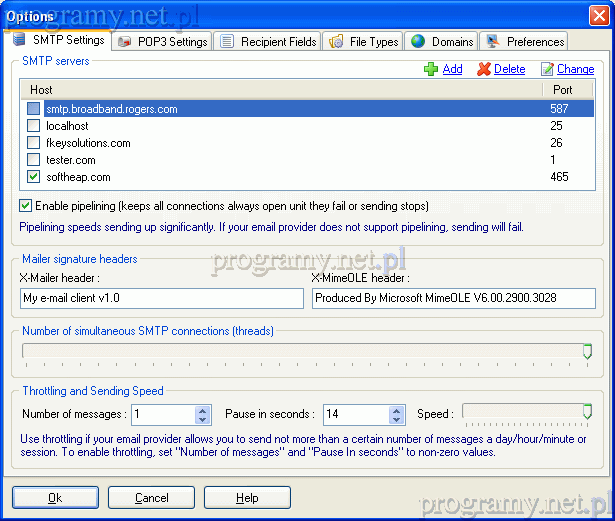Image resolution: width=615 pixels, height=521 pixels.
Task: Click the red X Delete icon
Action: 484,69
